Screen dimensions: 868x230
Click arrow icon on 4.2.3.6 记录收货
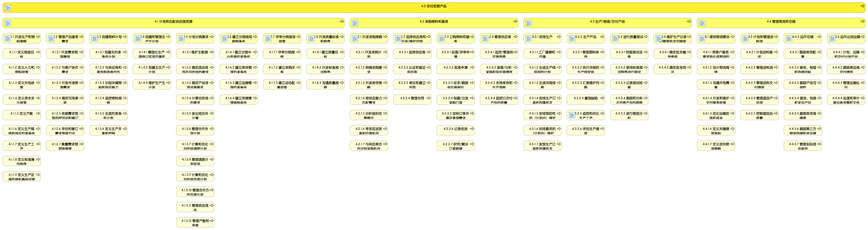tap(472, 129)
